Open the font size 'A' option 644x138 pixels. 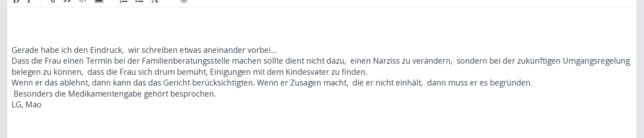[x=155, y=1]
